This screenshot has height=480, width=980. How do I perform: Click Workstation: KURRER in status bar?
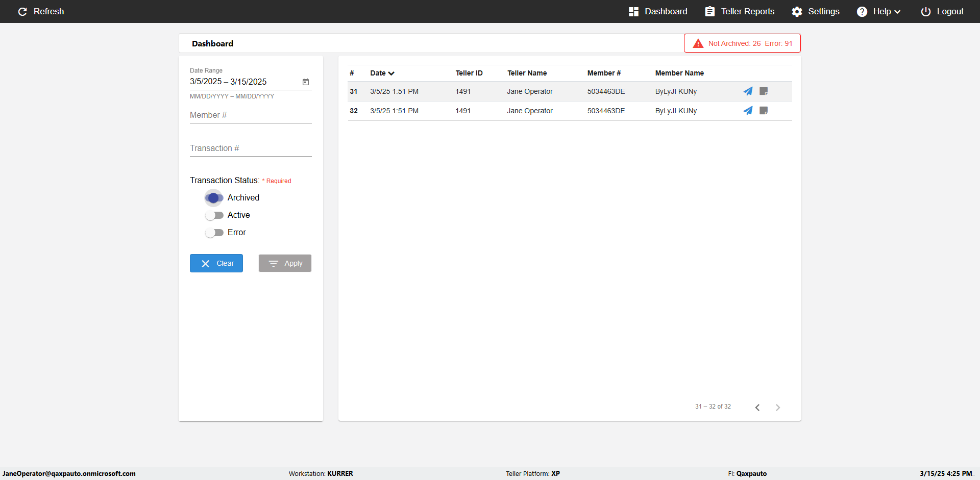pyautogui.click(x=321, y=473)
